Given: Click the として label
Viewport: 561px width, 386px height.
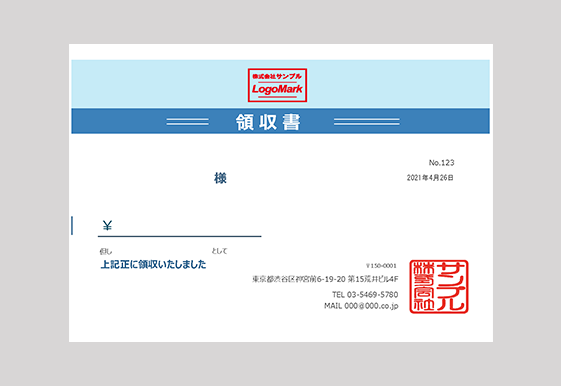Looking at the screenshot, I should point(219,251).
